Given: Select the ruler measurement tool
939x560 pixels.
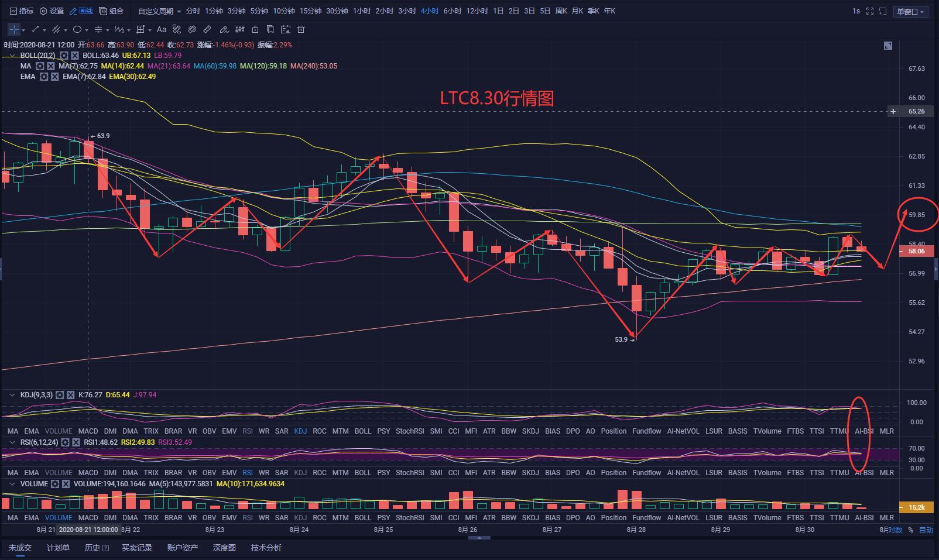Looking at the screenshot, I should 207,29.
